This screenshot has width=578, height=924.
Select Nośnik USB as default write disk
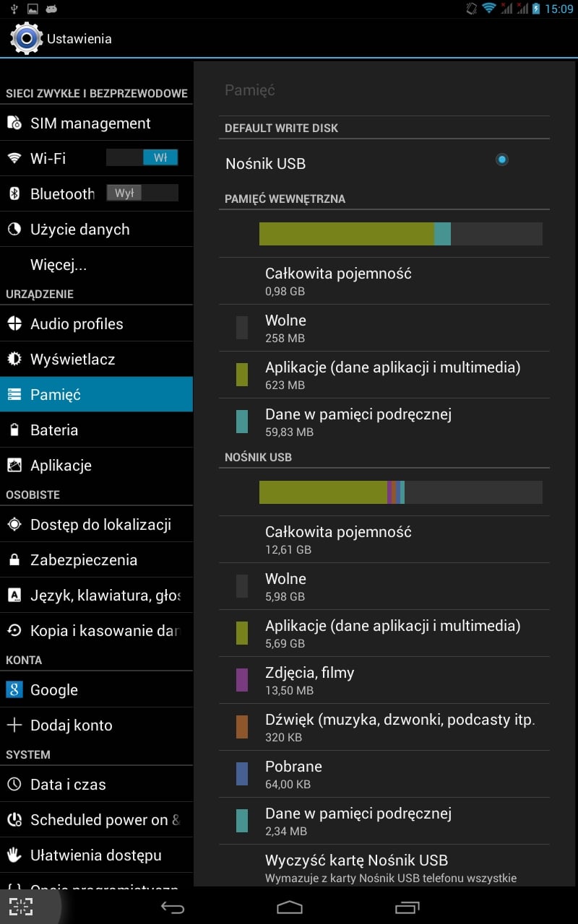click(502, 160)
